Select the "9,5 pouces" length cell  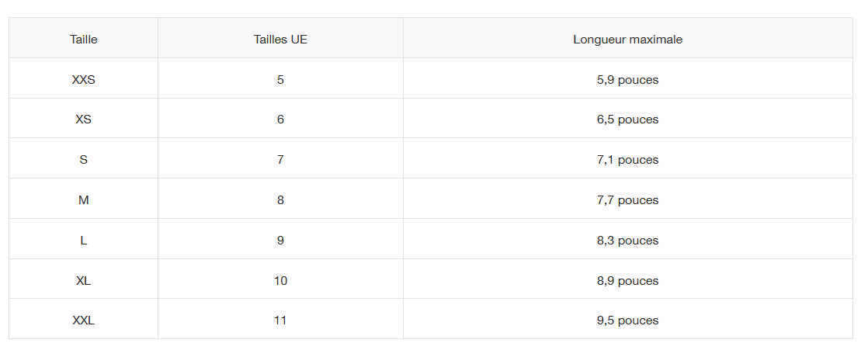(x=627, y=321)
